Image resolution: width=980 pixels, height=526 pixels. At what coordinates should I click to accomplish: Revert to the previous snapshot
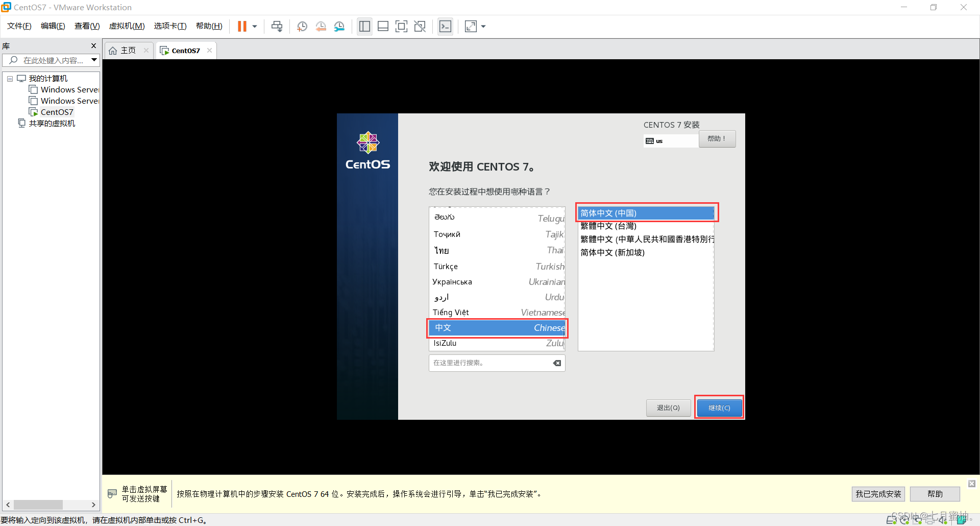coord(321,26)
